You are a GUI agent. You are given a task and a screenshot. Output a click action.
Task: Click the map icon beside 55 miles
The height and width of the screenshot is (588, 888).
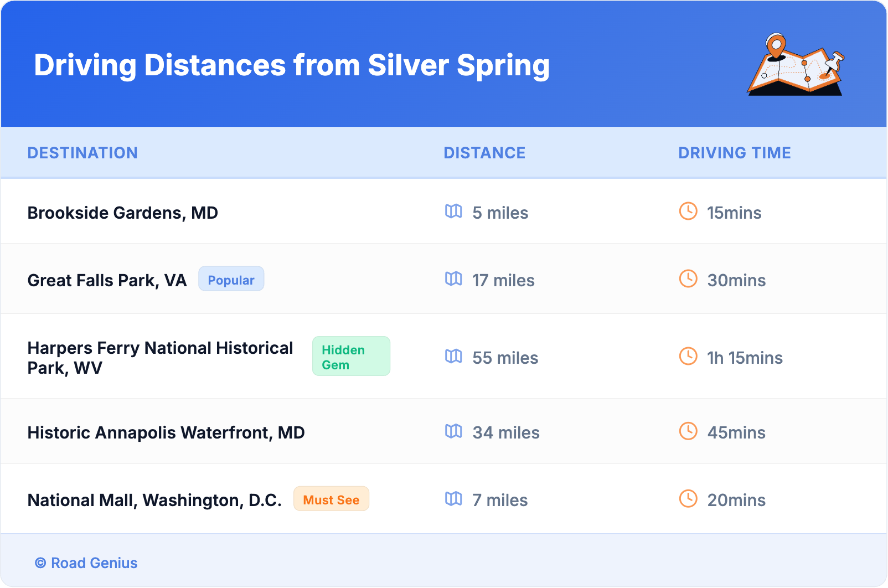pos(453,356)
